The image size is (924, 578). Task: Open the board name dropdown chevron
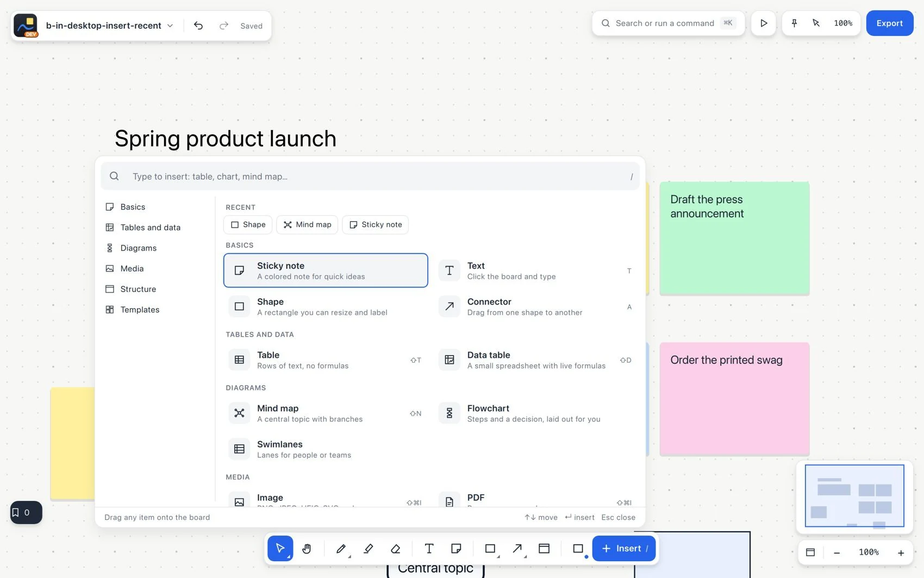pyautogui.click(x=170, y=26)
